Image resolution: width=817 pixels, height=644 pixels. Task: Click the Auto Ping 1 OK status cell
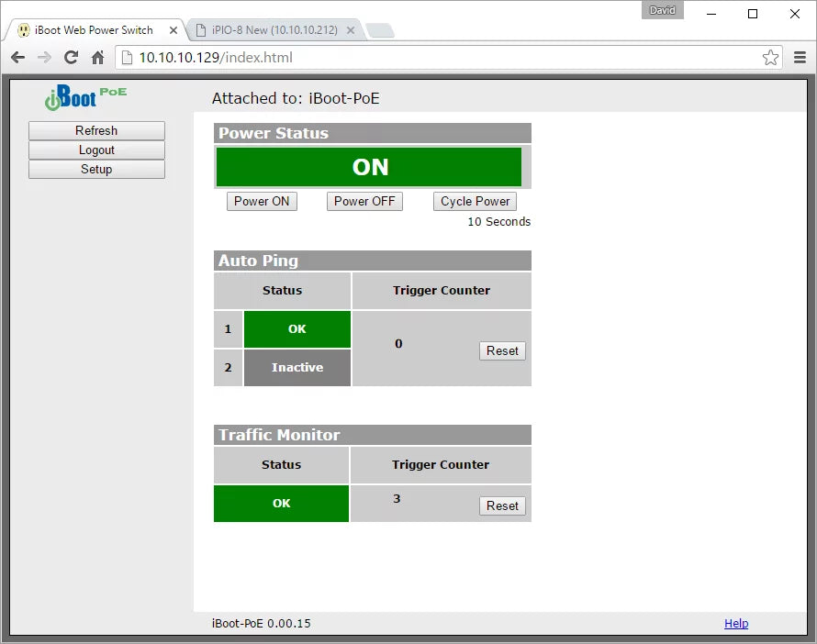(297, 329)
